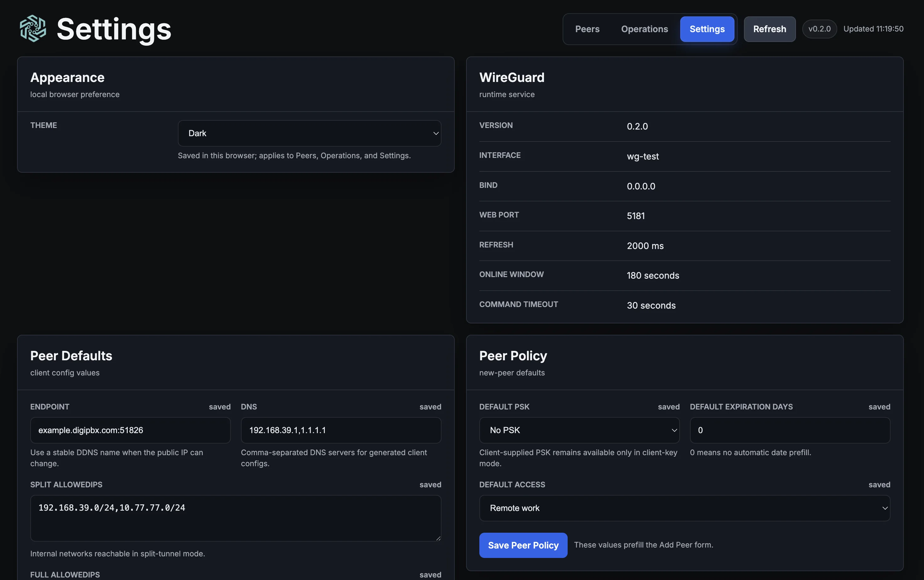Click the Version value 0.2.0
924x580 pixels.
(637, 126)
